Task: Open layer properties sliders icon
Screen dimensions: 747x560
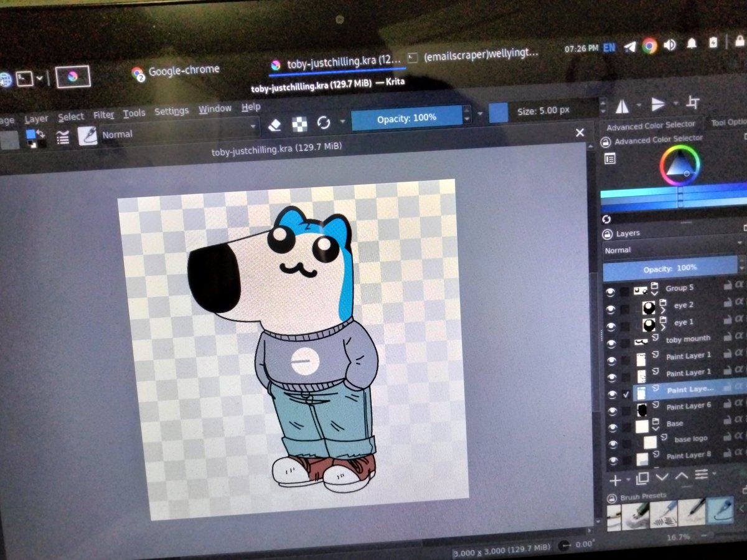Action: [x=702, y=475]
